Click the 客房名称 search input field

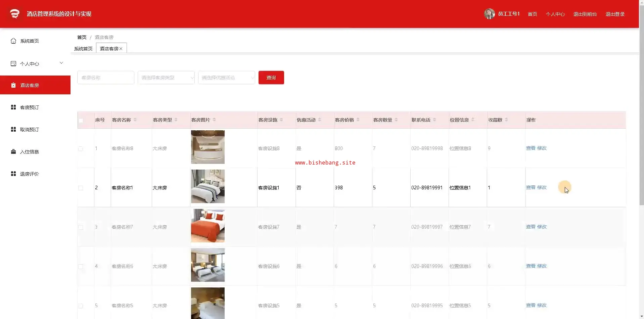click(x=106, y=78)
